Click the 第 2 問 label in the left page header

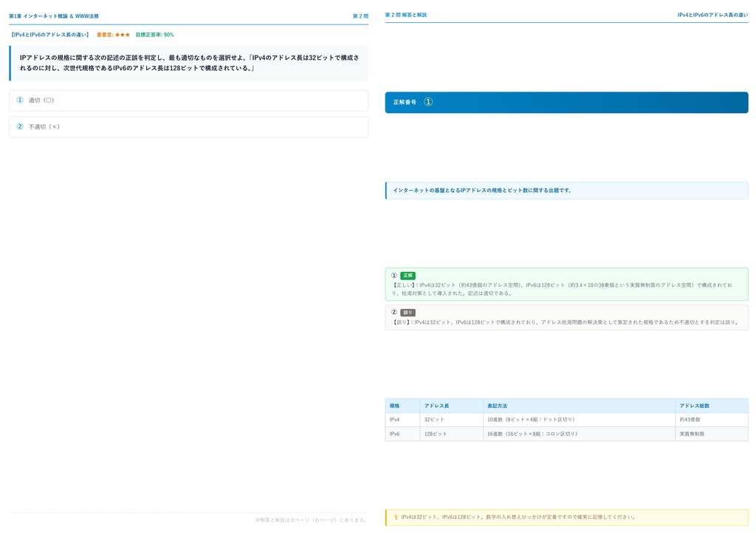(360, 16)
